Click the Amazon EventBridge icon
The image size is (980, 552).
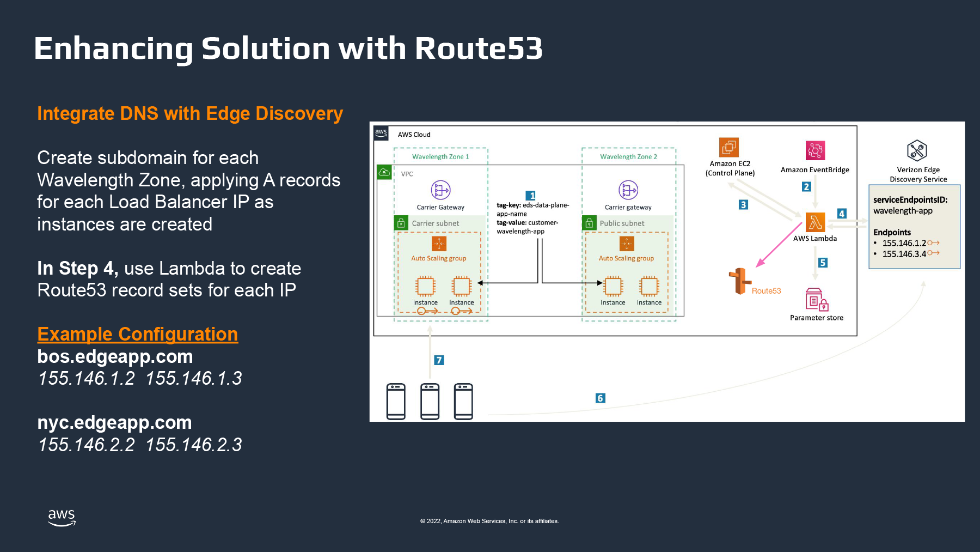tap(815, 150)
